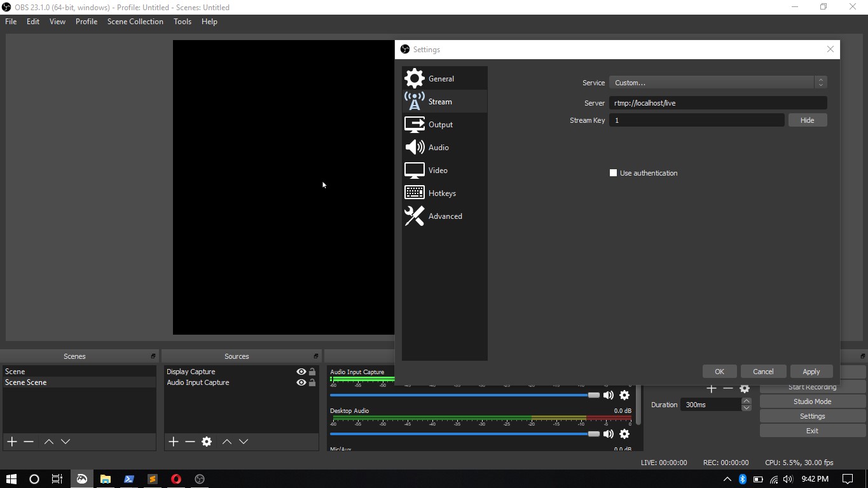Image resolution: width=868 pixels, height=488 pixels.
Task: Click the Server URL field
Action: coord(718,103)
